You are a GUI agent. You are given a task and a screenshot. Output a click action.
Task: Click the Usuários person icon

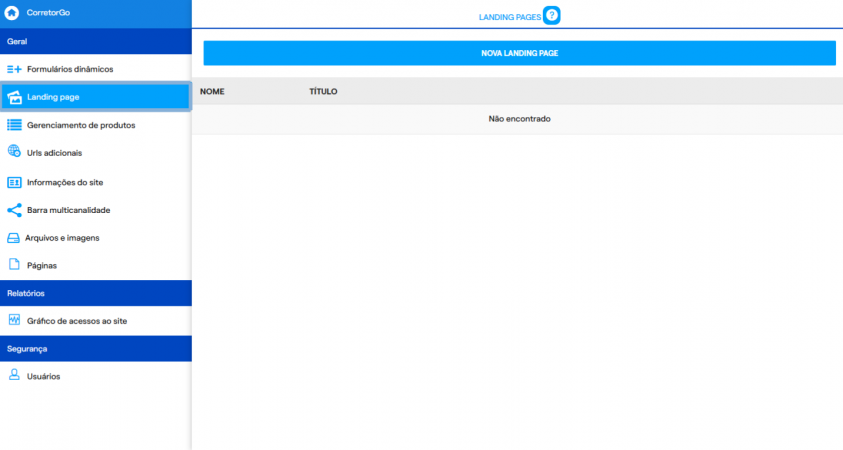(14, 375)
